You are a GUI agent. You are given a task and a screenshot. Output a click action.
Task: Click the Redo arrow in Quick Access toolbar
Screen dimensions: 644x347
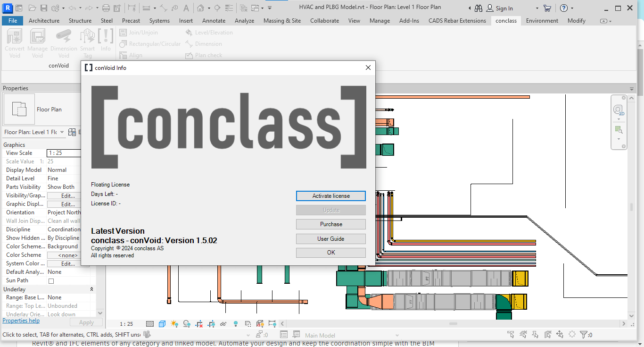tap(90, 8)
